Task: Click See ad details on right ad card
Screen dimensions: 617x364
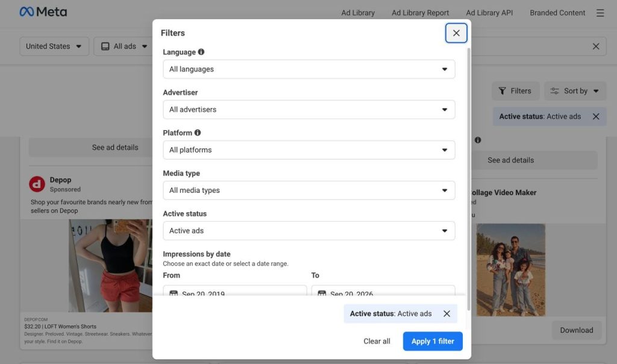Action: click(x=534, y=160)
